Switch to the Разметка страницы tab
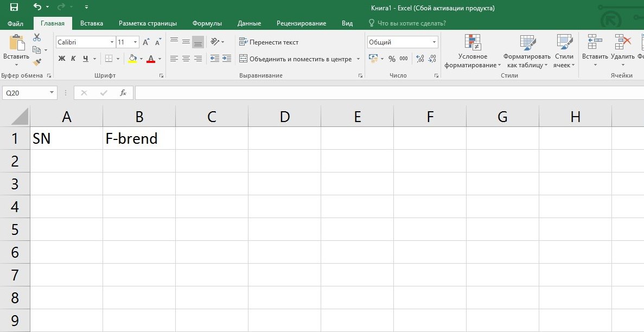The width and height of the screenshot is (644, 332). click(148, 23)
